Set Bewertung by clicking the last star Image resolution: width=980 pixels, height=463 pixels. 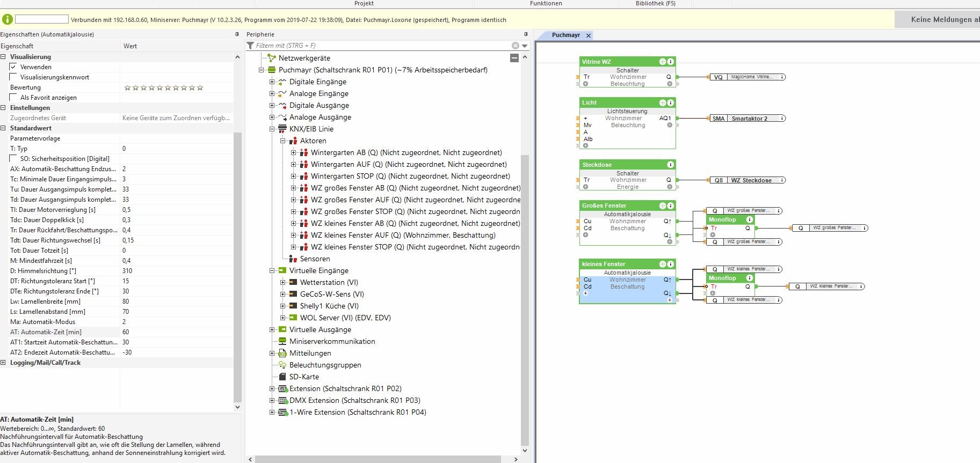[200, 87]
